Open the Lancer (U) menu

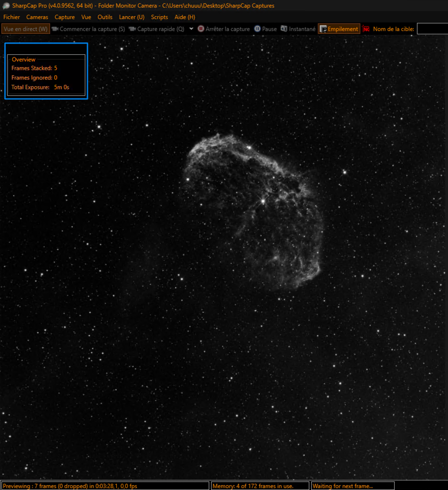click(x=132, y=17)
